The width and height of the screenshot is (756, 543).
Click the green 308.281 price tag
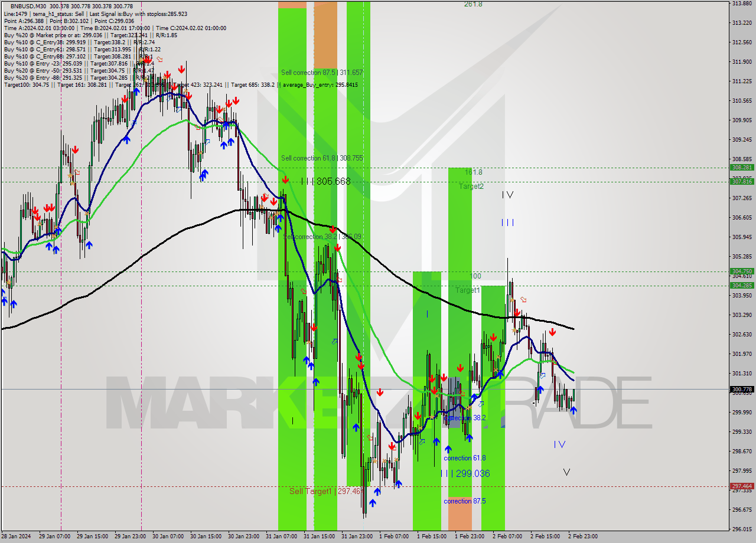point(742,168)
